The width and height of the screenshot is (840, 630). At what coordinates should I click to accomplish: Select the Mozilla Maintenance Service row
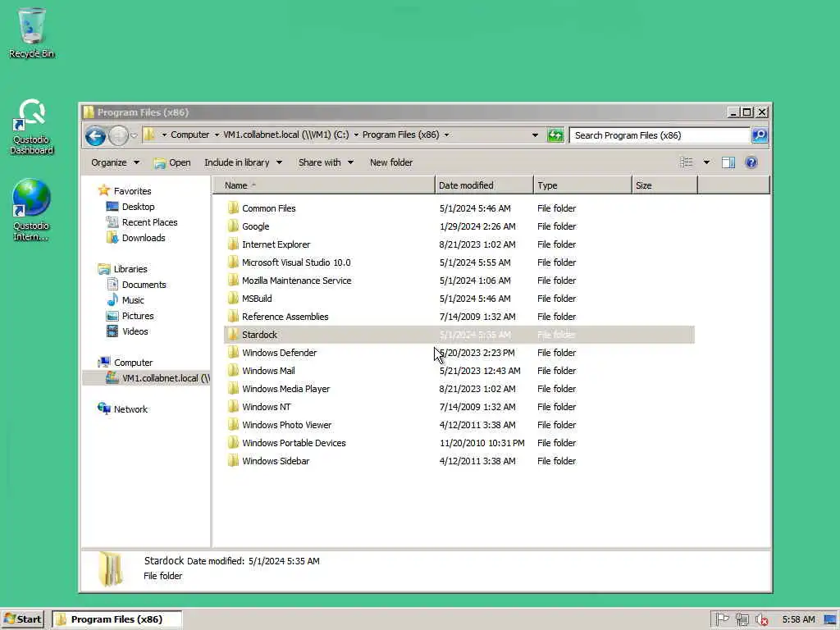coord(459,281)
